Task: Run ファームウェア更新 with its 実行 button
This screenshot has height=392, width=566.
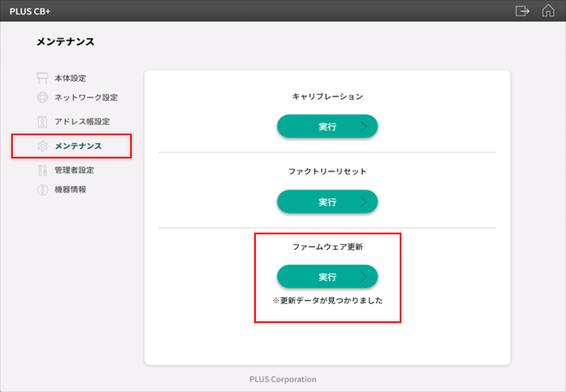Action: click(x=327, y=277)
